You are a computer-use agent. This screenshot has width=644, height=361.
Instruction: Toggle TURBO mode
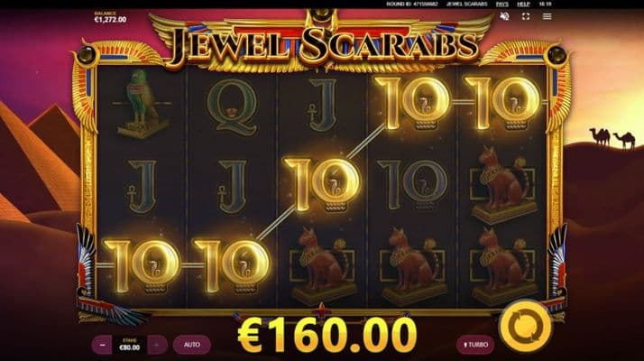[x=475, y=345]
